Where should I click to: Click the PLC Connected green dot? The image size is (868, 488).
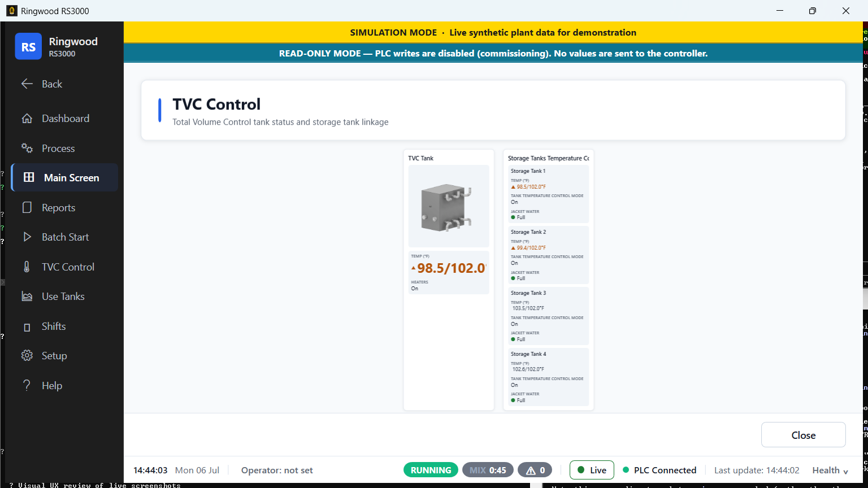(x=626, y=470)
